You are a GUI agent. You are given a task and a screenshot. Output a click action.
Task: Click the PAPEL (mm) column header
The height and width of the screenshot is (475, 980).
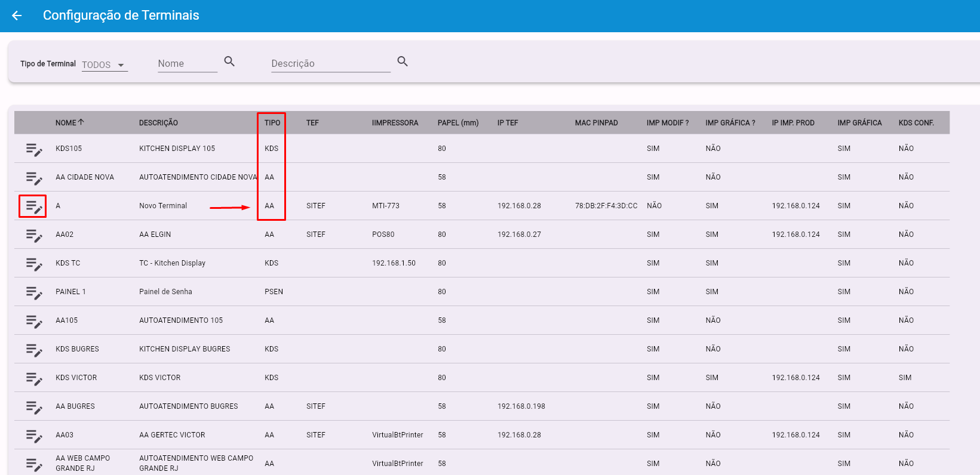tap(457, 123)
